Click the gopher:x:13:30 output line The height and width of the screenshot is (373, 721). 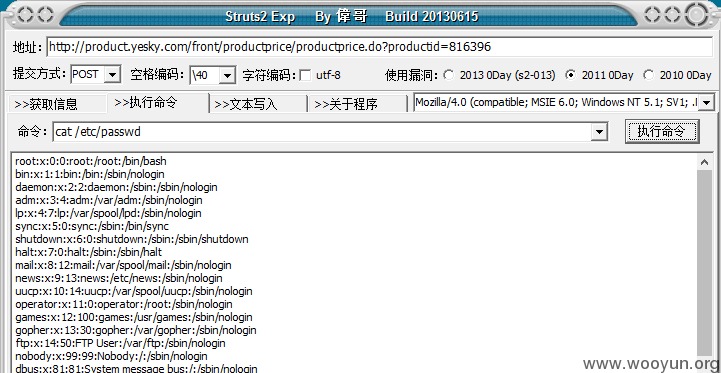pos(136,330)
